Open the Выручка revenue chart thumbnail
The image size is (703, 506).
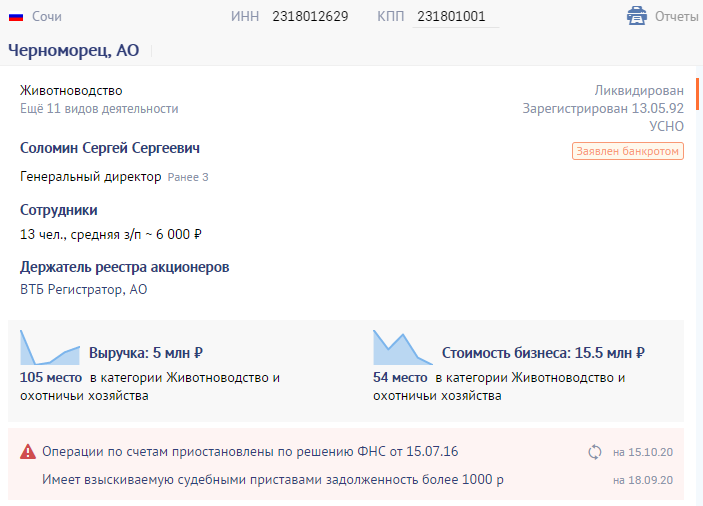point(50,347)
